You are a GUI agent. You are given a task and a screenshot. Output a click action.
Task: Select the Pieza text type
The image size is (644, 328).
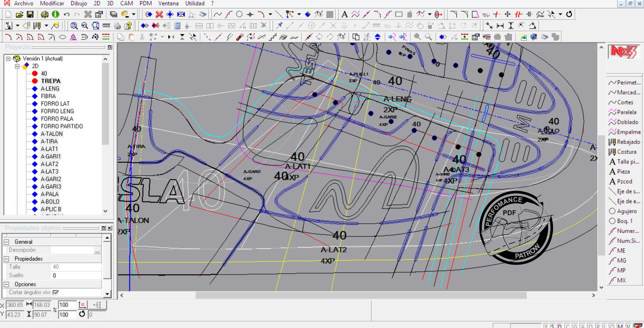tap(620, 171)
